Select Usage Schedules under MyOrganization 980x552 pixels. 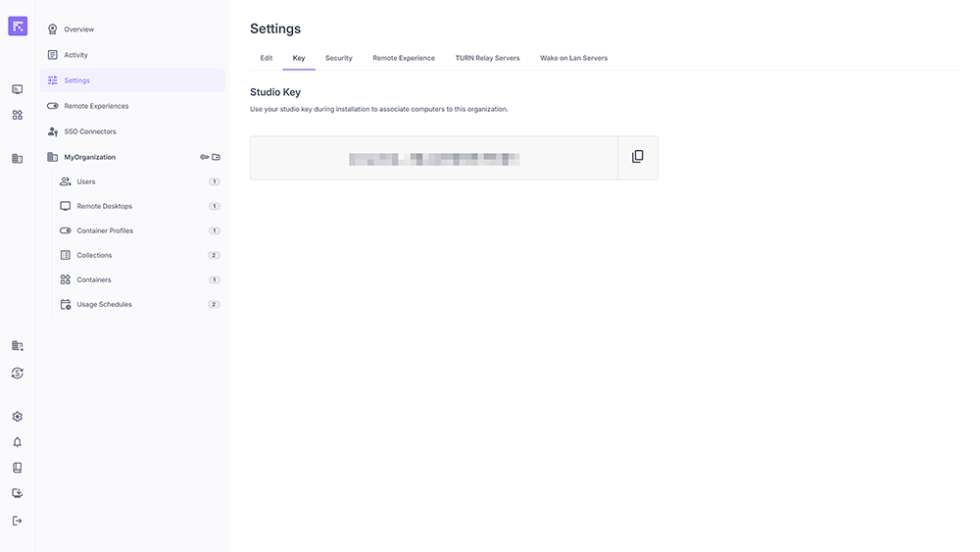coord(104,304)
